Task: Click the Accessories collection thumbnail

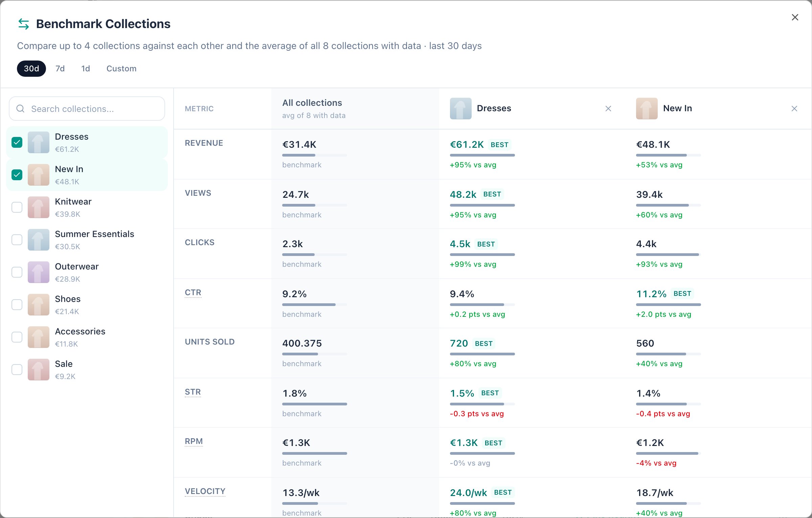Action: coord(39,337)
